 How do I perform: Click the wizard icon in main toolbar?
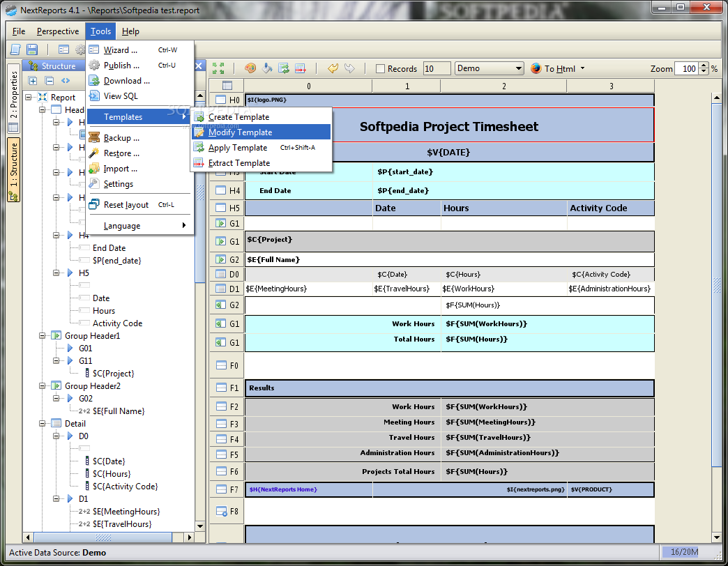coord(63,49)
